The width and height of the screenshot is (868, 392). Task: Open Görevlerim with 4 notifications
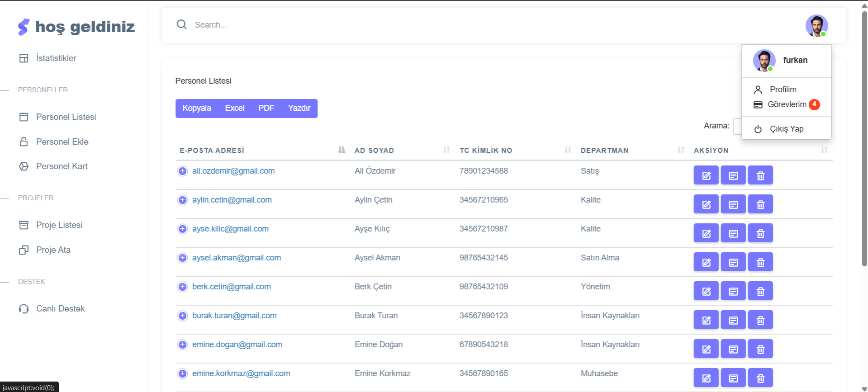(x=787, y=104)
